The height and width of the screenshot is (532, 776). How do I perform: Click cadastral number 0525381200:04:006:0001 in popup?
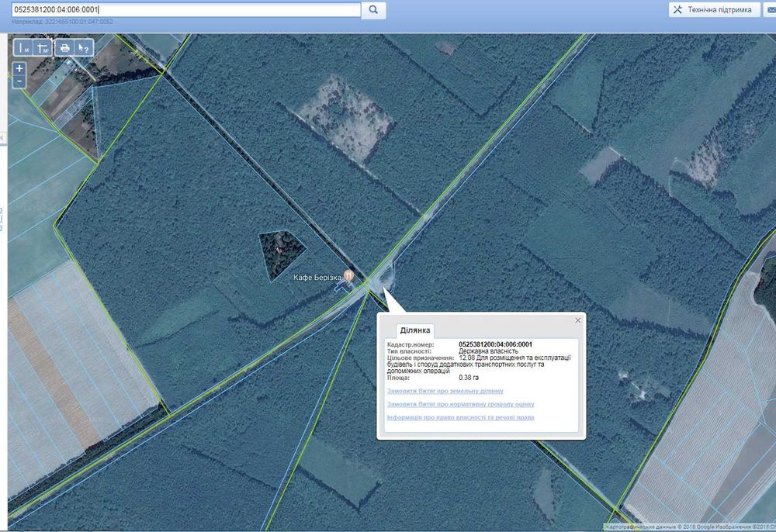495,344
